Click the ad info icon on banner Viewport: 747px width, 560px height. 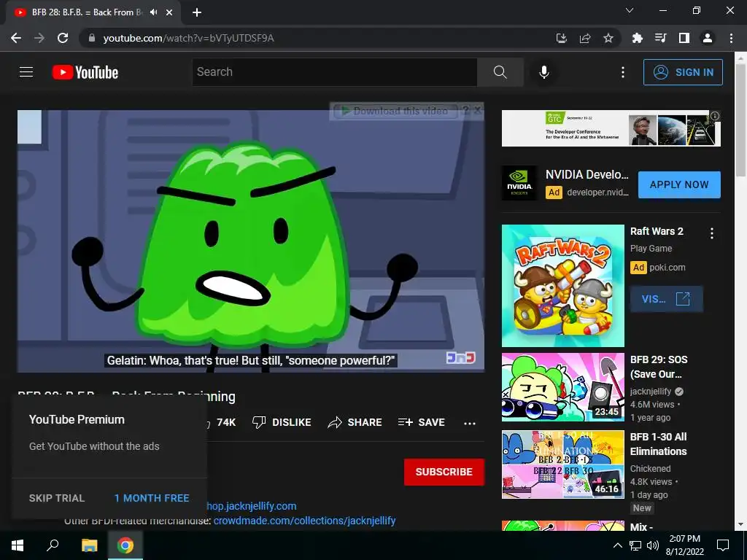pyautogui.click(x=715, y=116)
